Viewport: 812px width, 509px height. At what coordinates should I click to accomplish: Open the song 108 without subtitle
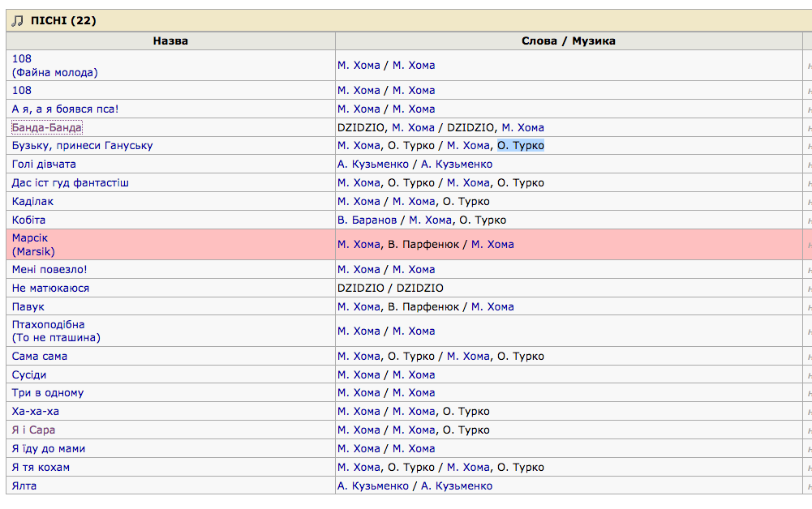coord(22,91)
